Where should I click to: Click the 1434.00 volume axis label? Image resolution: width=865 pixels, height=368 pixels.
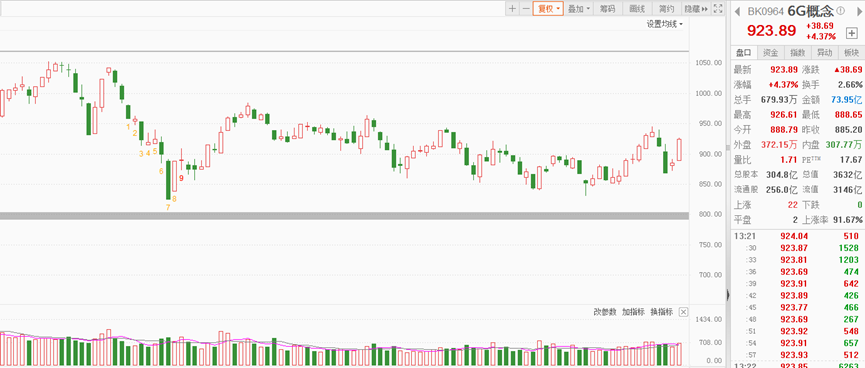point(709,319)
